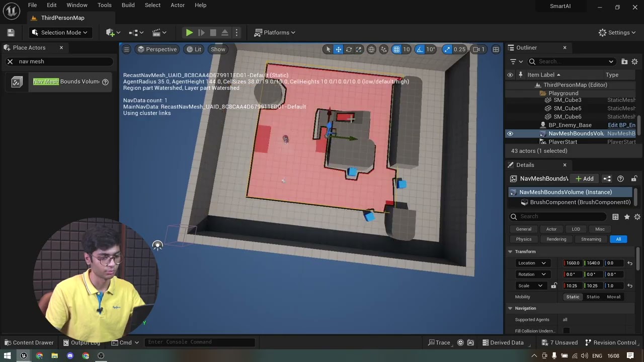This screenshot has width=644, height=362.
Task: Open scale snap value 0.25
Action: [459, 49]
